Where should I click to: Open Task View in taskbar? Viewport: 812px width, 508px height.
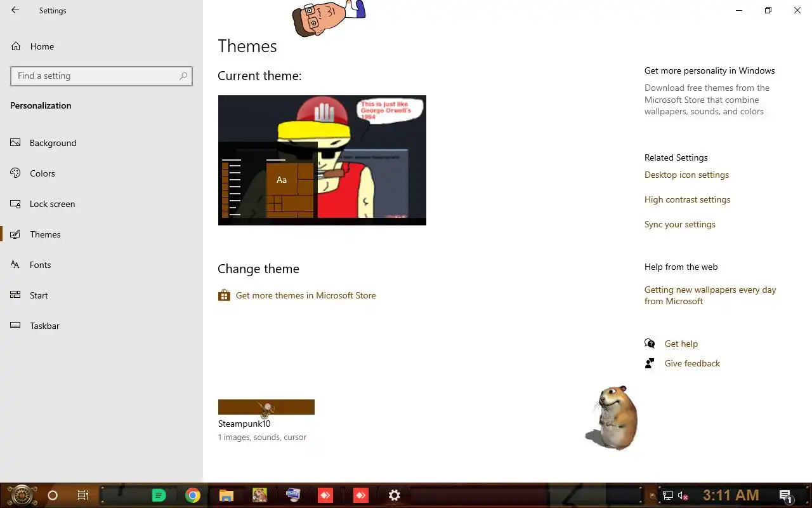click(82, 495)
